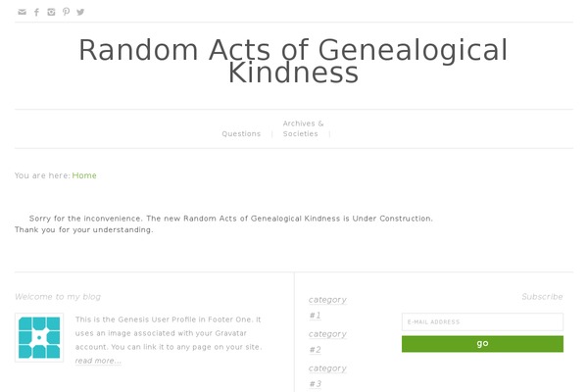This screenshot has height=392, width=588.
Task: Open the category #2 link
Action: (x=327, y=342)
